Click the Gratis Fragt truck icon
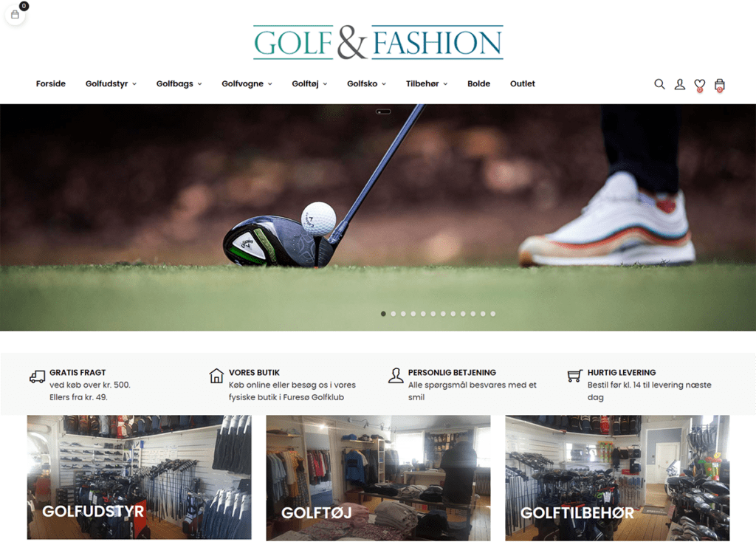Image resolution: width=756 pixels, height=553 pixels. [x=37, y=376]
